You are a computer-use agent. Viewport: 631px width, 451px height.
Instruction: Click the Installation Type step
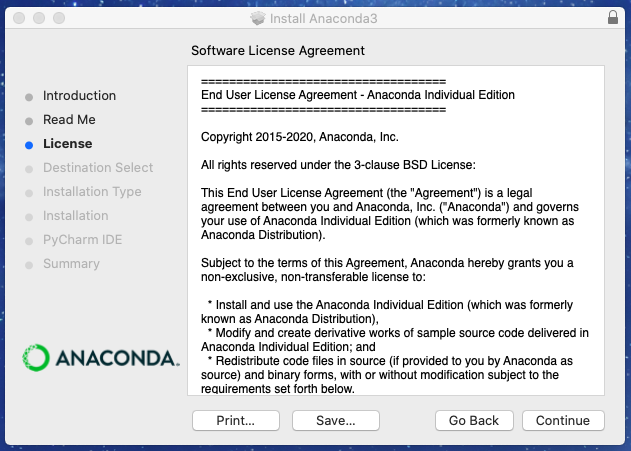pos(92,192)
